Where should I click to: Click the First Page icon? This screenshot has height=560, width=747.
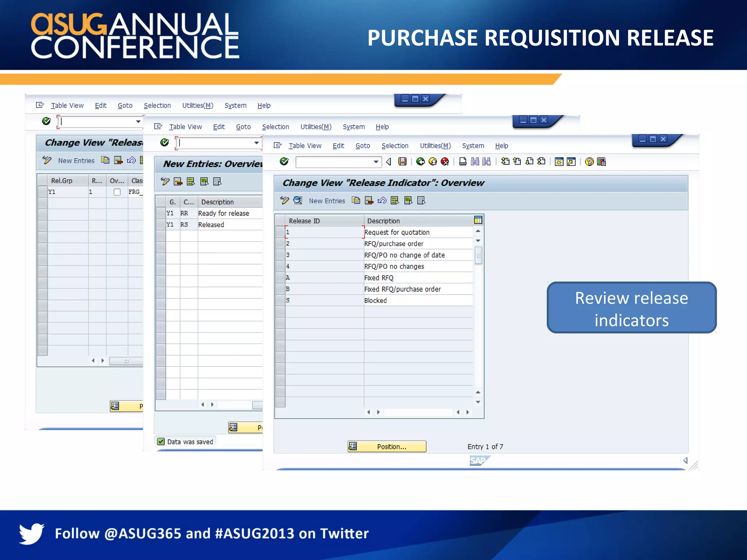click(505, 162)
